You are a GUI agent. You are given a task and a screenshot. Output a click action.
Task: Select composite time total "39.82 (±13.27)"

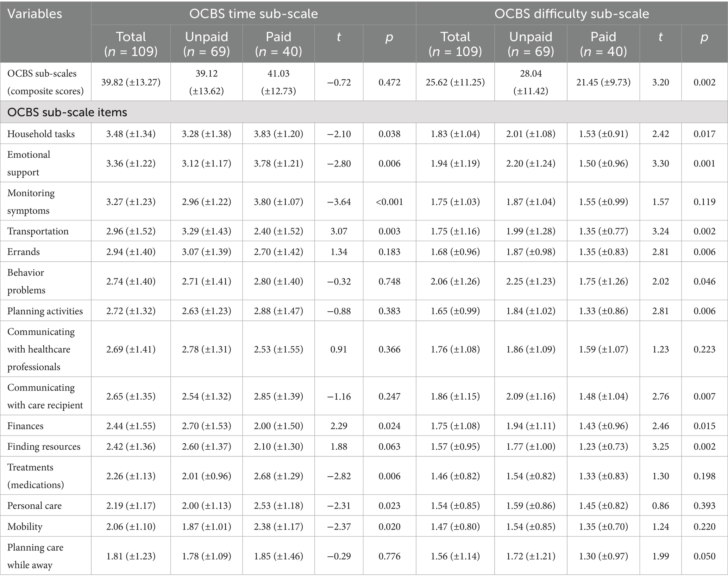click(x=131, y=82)
